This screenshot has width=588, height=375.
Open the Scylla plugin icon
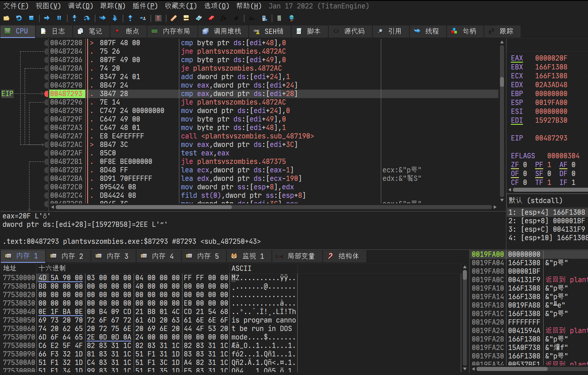click(158, 18)
